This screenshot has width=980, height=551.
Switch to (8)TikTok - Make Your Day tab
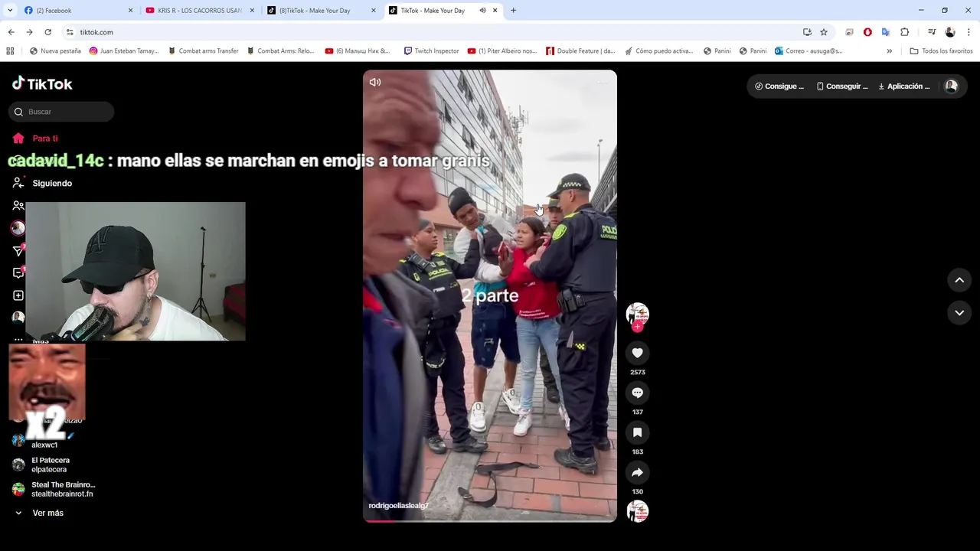point(322,11)
